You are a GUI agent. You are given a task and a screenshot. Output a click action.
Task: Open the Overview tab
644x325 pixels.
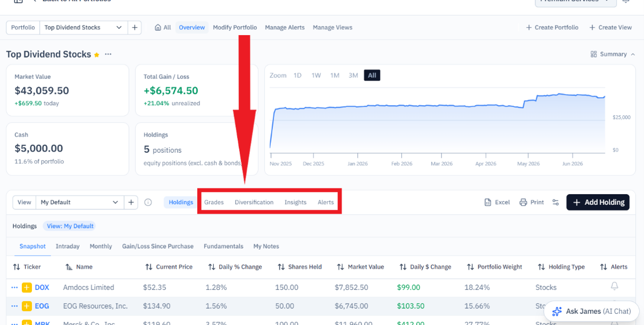tap(192, 27)
